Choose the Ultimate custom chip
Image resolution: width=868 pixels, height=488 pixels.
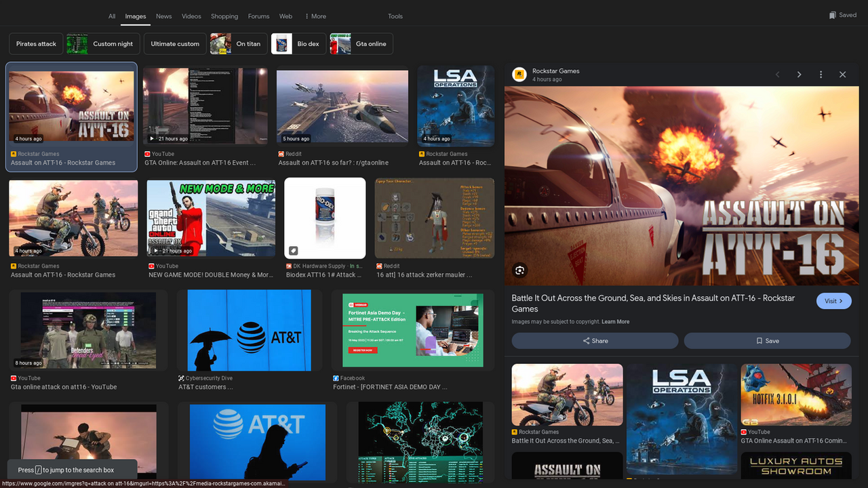pos(175,44)
